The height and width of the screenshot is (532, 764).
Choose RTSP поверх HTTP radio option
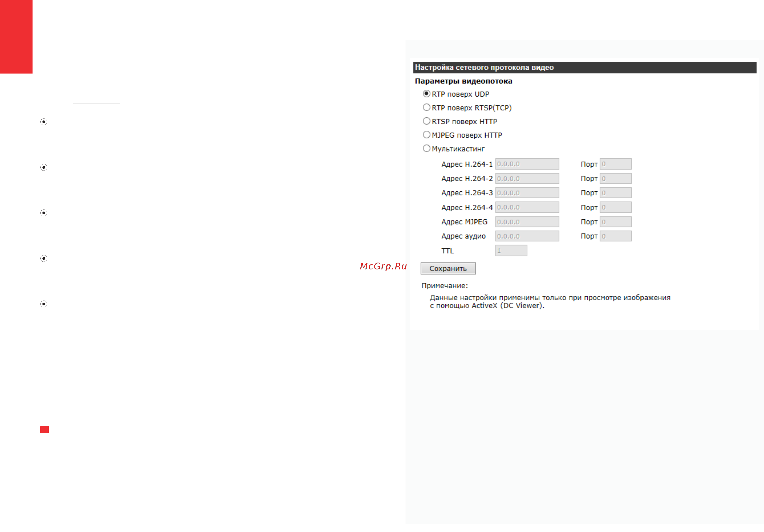click(426, 121)
